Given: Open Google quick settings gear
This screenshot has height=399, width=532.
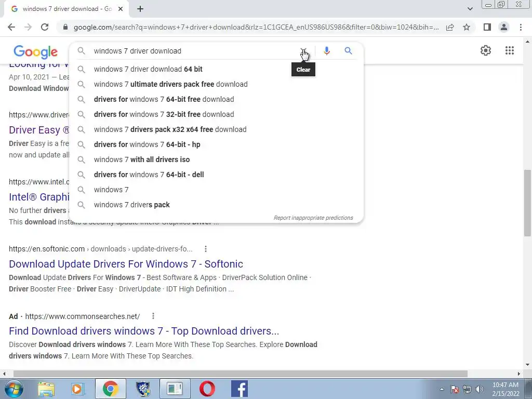Looking at the screenshot, I should (x=486, y=50).
